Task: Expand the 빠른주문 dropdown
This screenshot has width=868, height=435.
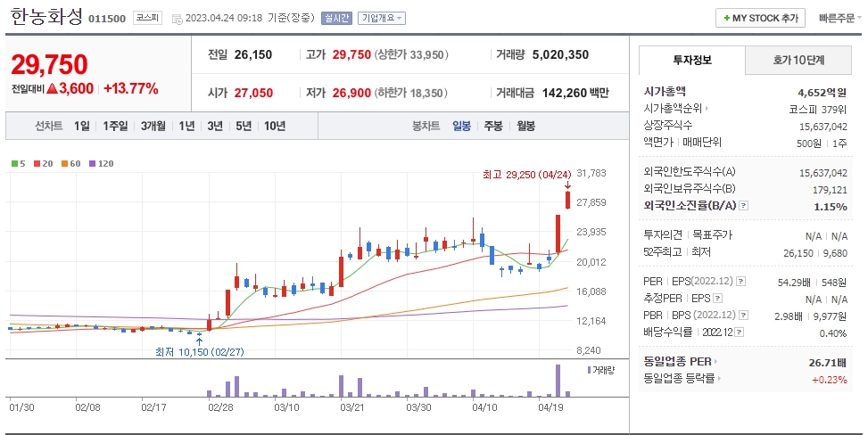Action: pos(839,18)
